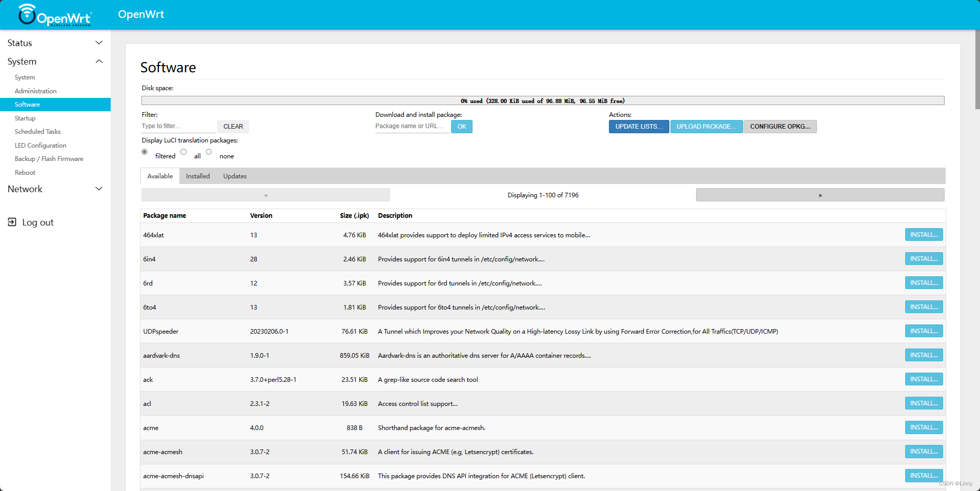The height and width of the screenshot is (491, 980).
Task: Select the none translation radio button
Action: [209, 152]
